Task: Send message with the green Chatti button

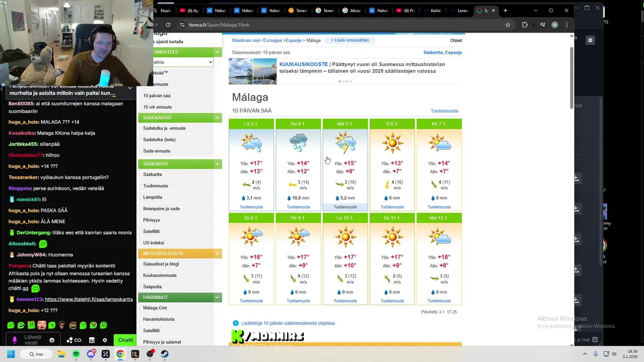Action: pyautogui.click(x=125, y=340)
